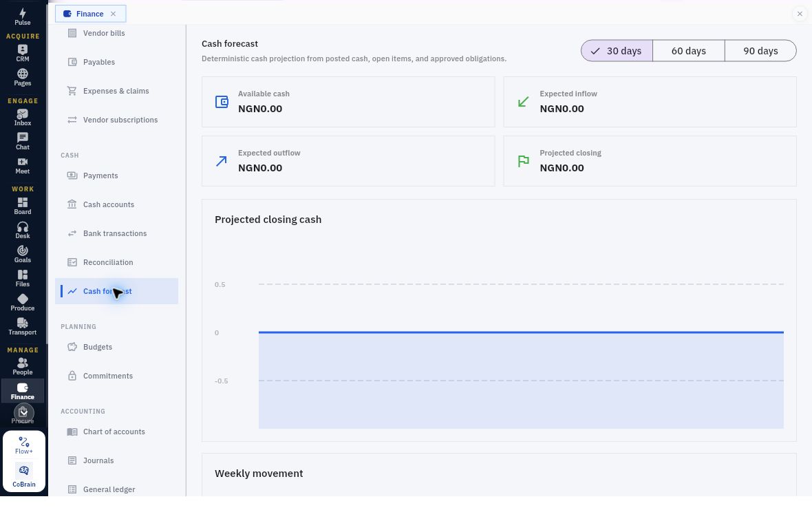812x521 pixels.
Task: Open the Pages globe icon
Action: click(22, 77)
